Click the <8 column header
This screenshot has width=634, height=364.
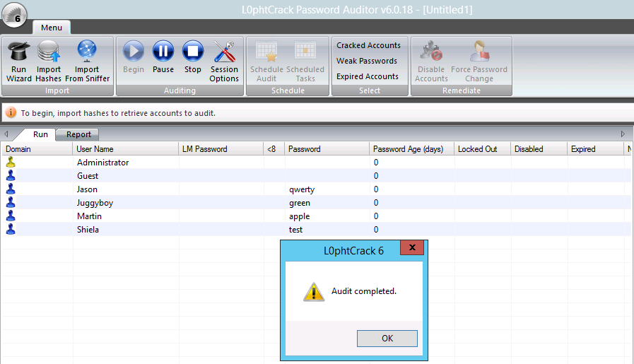274,149
